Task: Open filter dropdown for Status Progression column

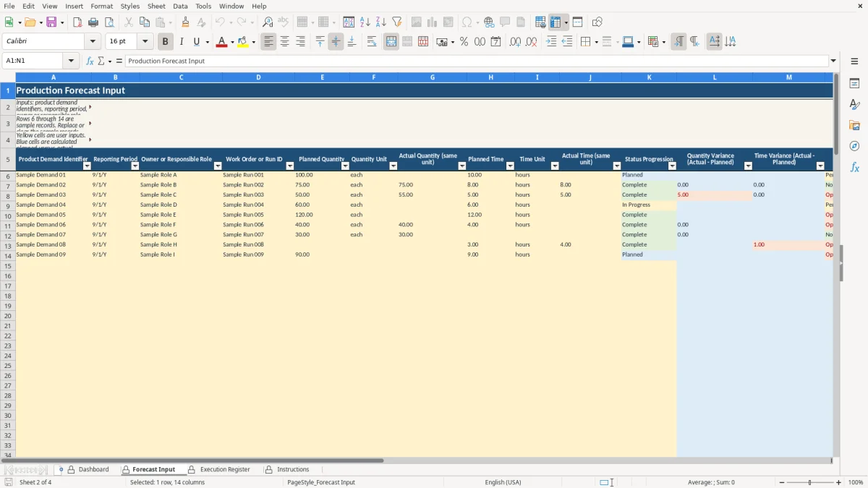Action: point(672,166)
